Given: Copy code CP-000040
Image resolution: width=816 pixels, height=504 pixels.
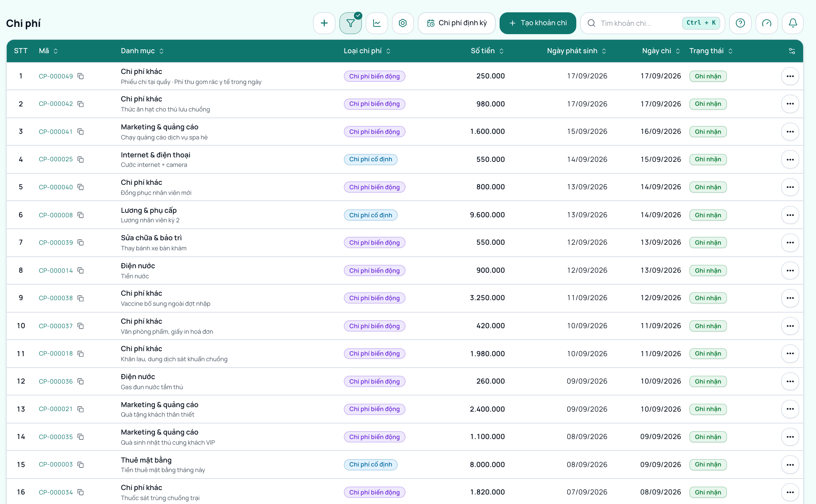Looking at the screenshot, I should tap(81, 187).
